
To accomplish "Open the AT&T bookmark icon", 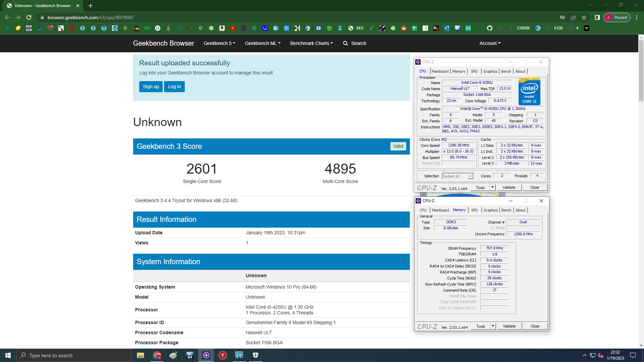I will [276, 28].
